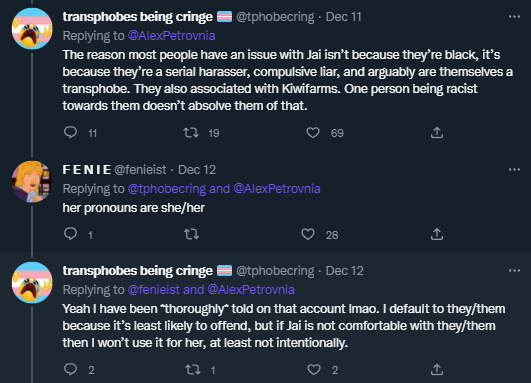Like the tweet with 69 likes

(313, 132)
